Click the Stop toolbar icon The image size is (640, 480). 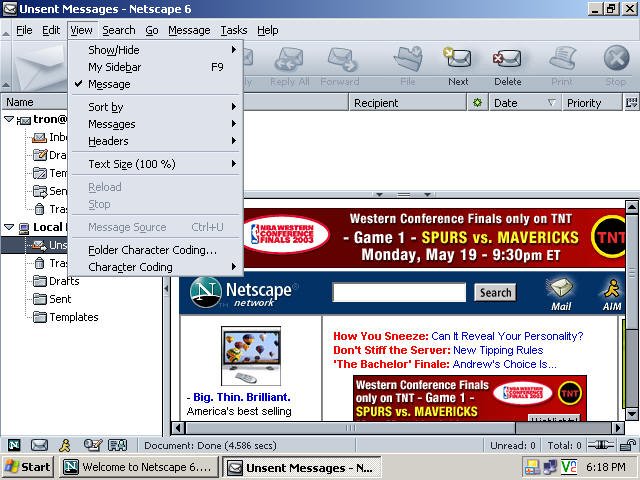(x=616, y=58)
